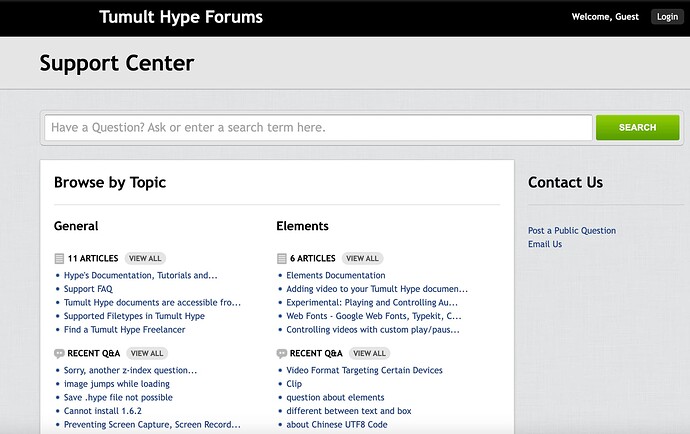
Task: Open Supported Filetypes in Tumult Hype
Action: tap(134, 316)
